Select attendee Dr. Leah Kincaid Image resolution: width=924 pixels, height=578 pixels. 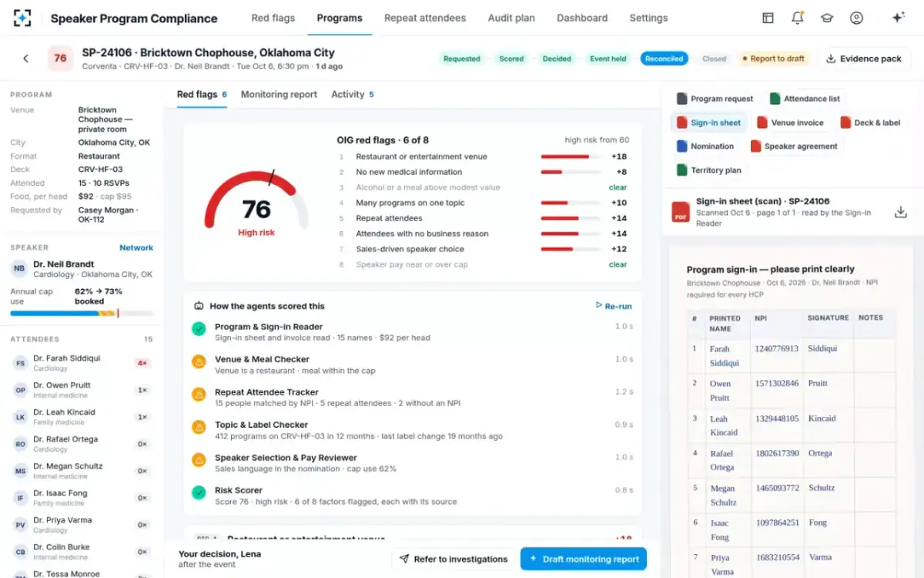coord(82,416)
